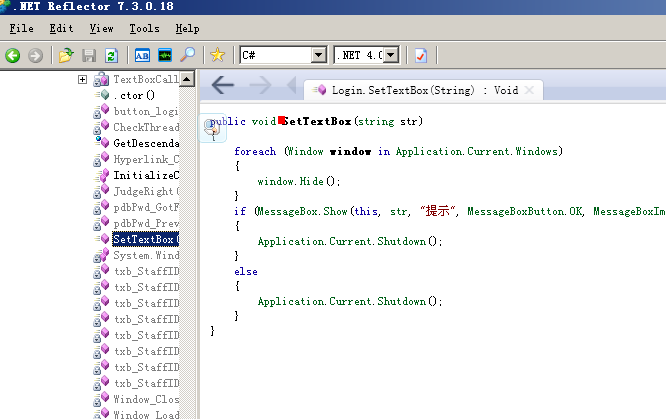The height and width of the screenshot is (419, 666).
Task: Open the View menu
Action: click(101, 29)
